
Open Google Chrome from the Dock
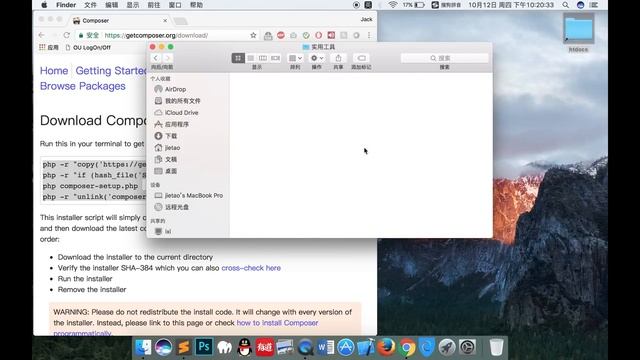(407, 347)
